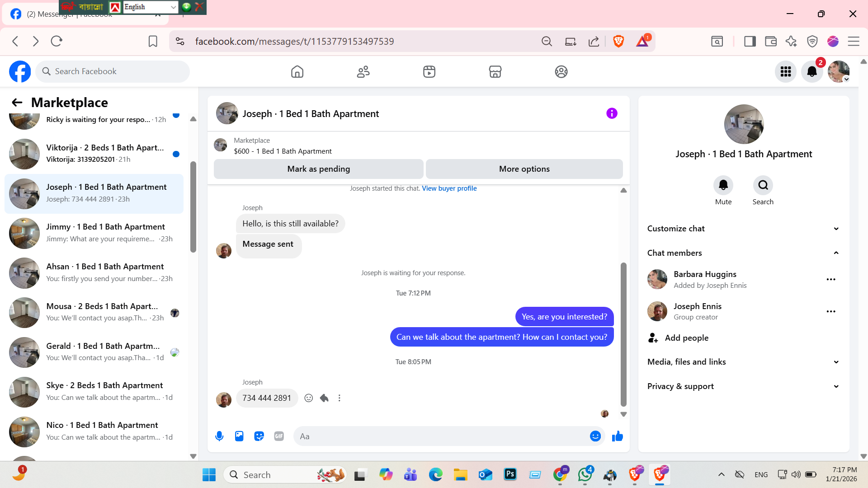Open the attach photo icon in composer
The image size is (868, 488).
click(x=239, y=436)
